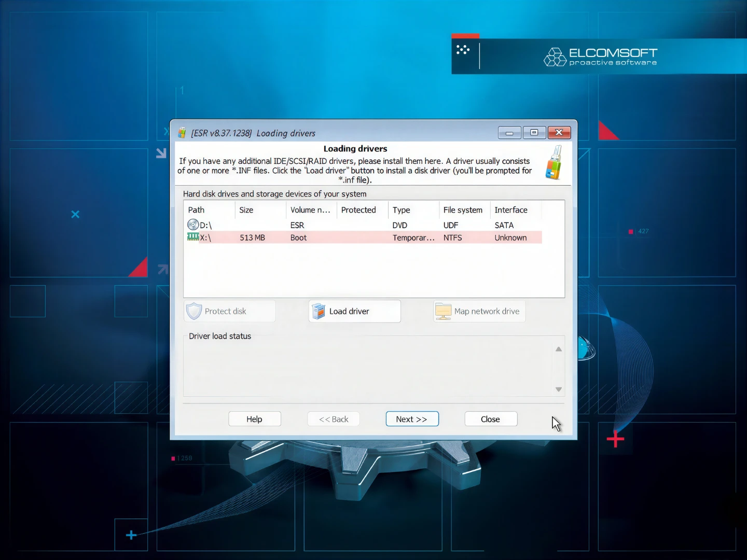Viewport: 747px width, 560px height.
Task: Click the memory chip icon for X:\
Action: [193, 237]
